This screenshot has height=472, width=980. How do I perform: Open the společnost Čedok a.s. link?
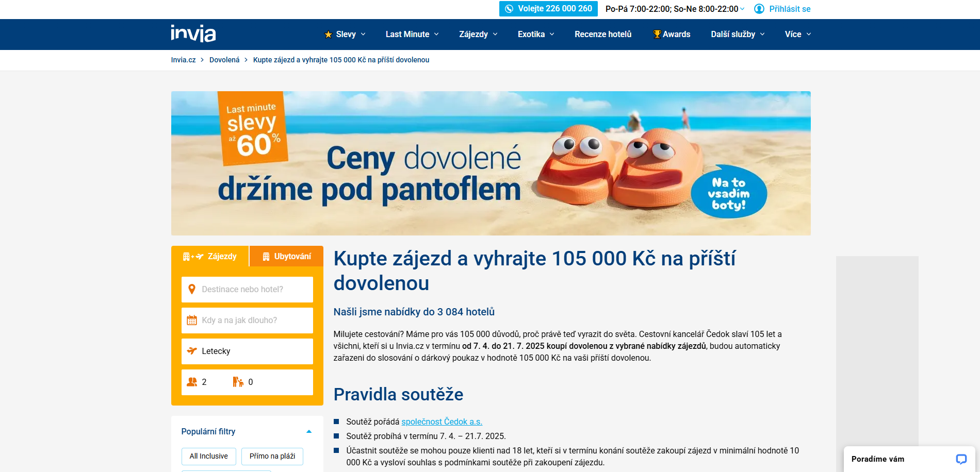pos(442,422)
